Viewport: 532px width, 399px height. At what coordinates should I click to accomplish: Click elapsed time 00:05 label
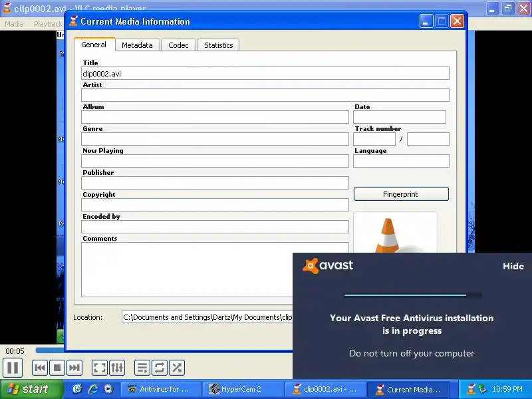(15, 351)
